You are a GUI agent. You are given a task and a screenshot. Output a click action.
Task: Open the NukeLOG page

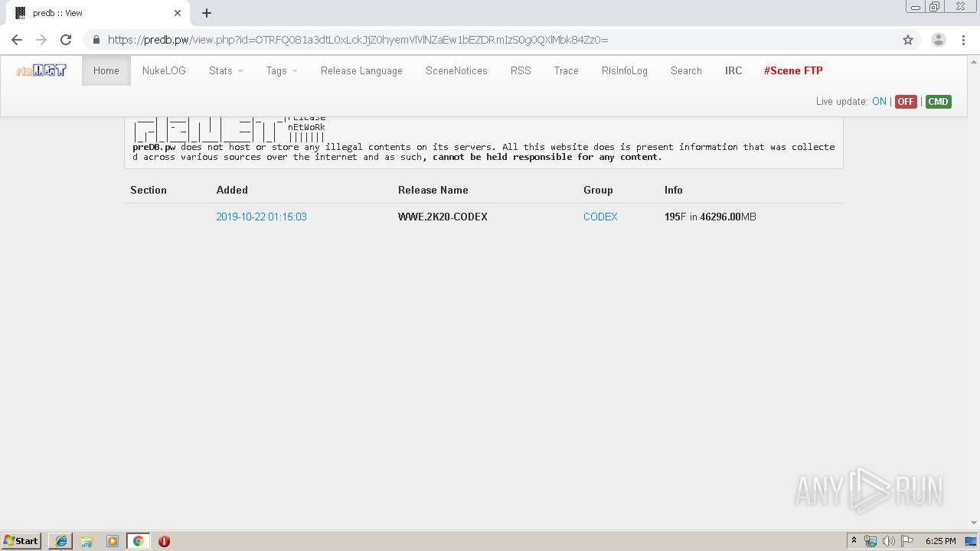click(x=164, y=70)
